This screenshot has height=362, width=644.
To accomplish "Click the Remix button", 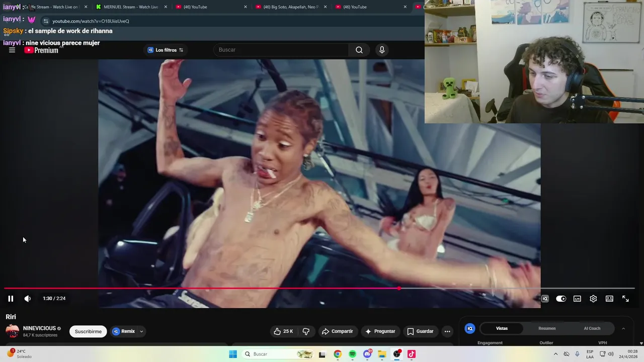I will 124,331.
